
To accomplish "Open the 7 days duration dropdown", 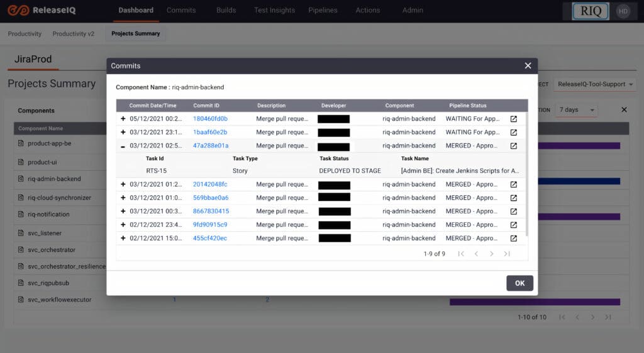I will (577, 110).
